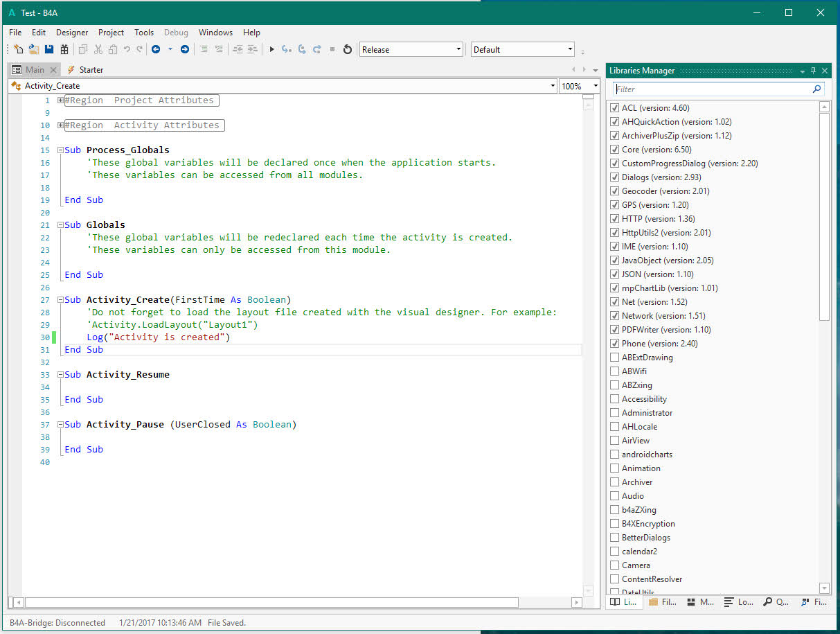The image size is (840, 634).
Task: Navigate backward with the blue arrow
Action: click(x=156, y=49)
